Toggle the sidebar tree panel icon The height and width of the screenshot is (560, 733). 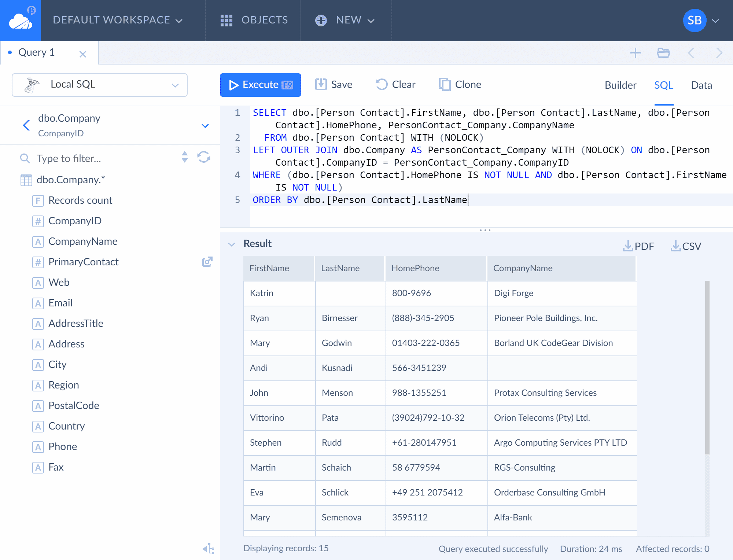click(x=208, y=549)
